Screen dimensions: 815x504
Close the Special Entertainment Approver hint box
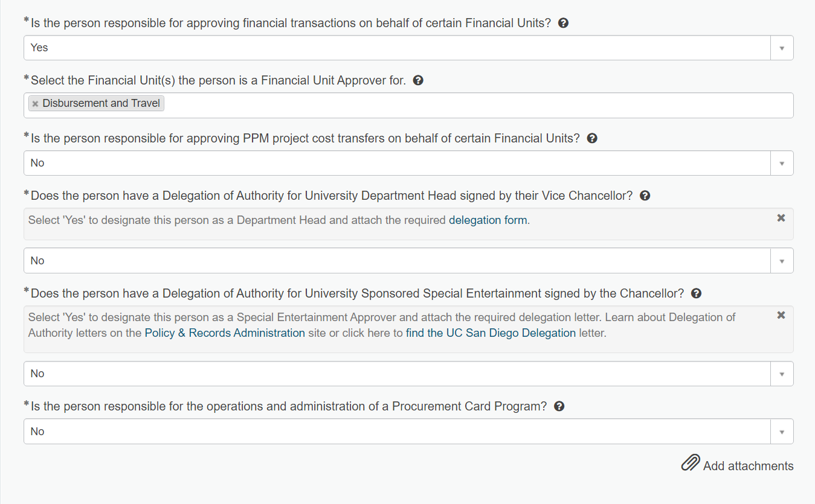tap(781, 315)
